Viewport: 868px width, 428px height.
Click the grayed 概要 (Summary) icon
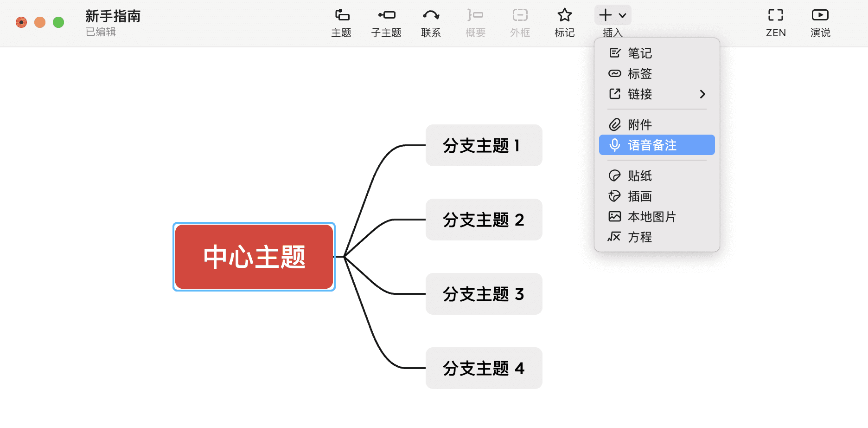click(x=474, y=21)
